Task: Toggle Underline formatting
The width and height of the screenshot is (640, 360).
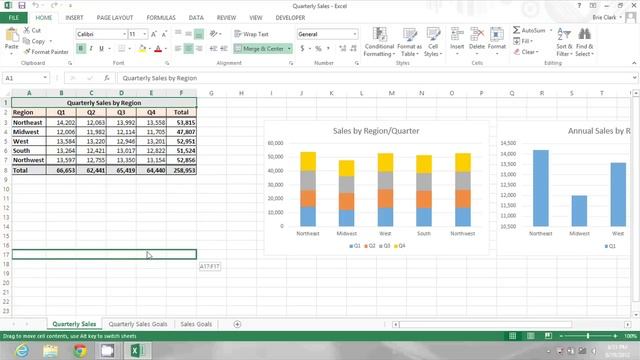Action: [101, 49]
